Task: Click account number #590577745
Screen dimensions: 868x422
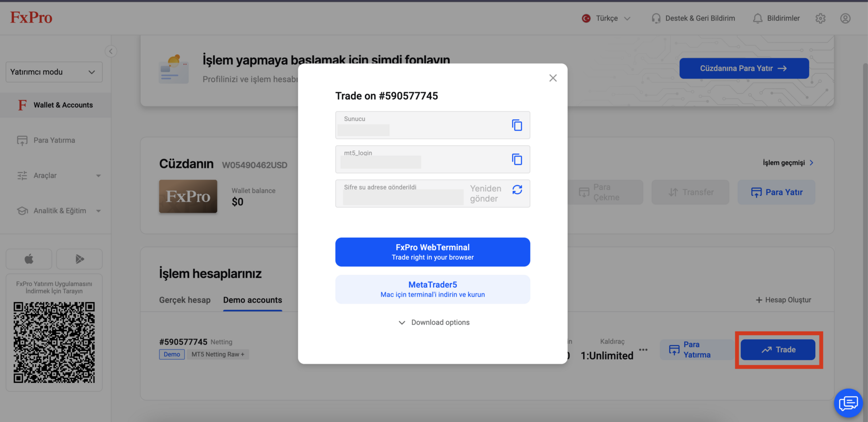Action: [x=183, y=342]
